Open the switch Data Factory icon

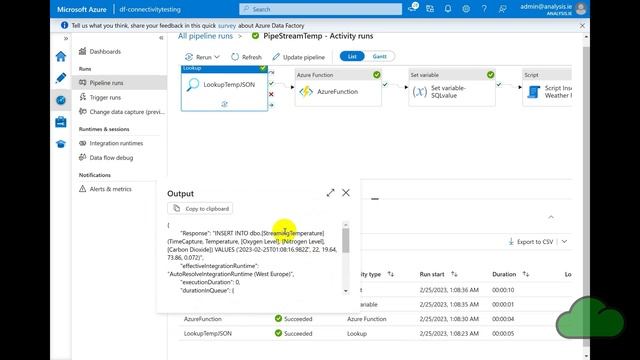pyautogui.click(x=430, y=9)
